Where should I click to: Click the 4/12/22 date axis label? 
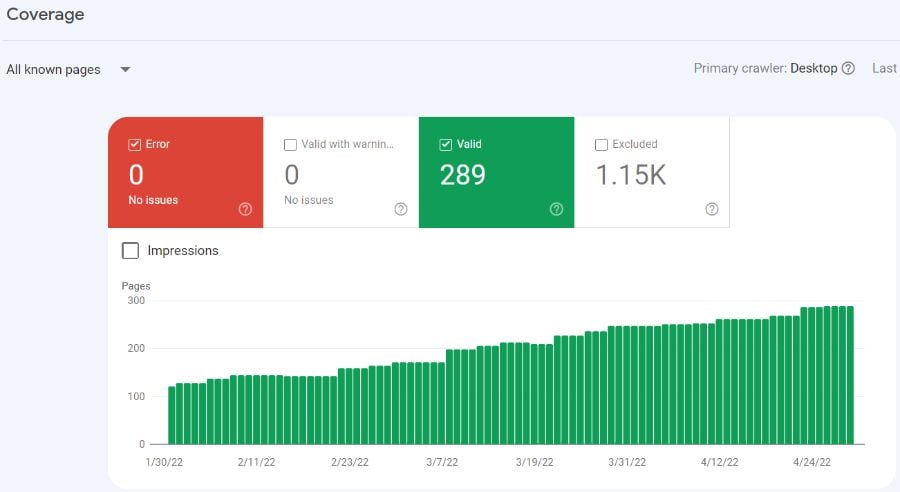(x=719, y=462)
